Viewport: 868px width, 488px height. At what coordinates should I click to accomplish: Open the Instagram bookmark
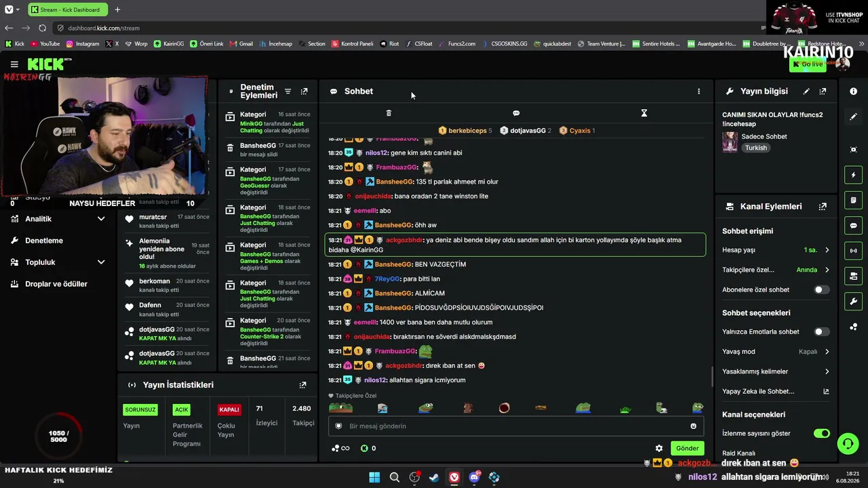click(x=83, y=44)
